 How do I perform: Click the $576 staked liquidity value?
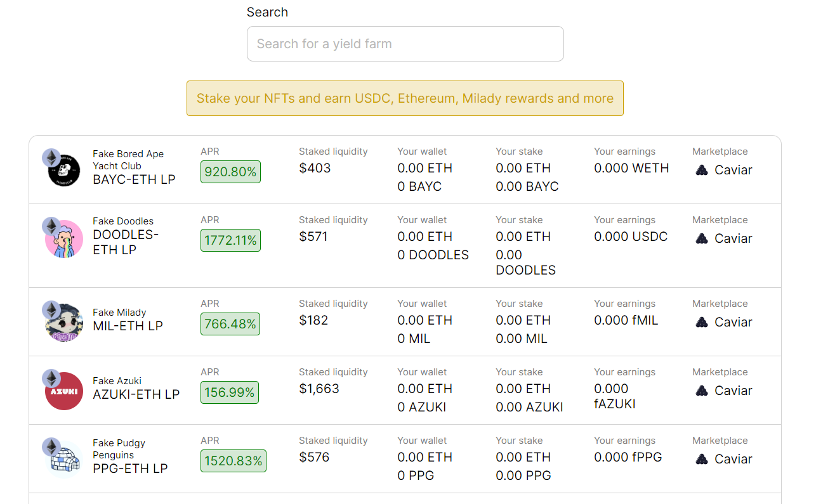click(x=314, y=457)
